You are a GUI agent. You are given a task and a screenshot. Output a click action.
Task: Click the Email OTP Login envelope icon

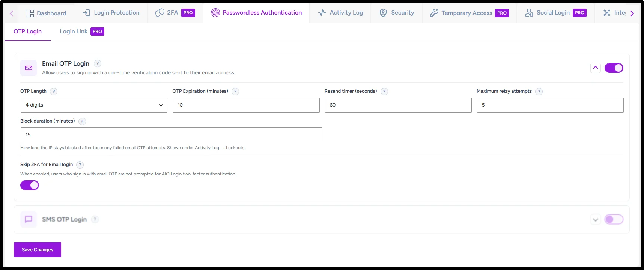point(29,68)
